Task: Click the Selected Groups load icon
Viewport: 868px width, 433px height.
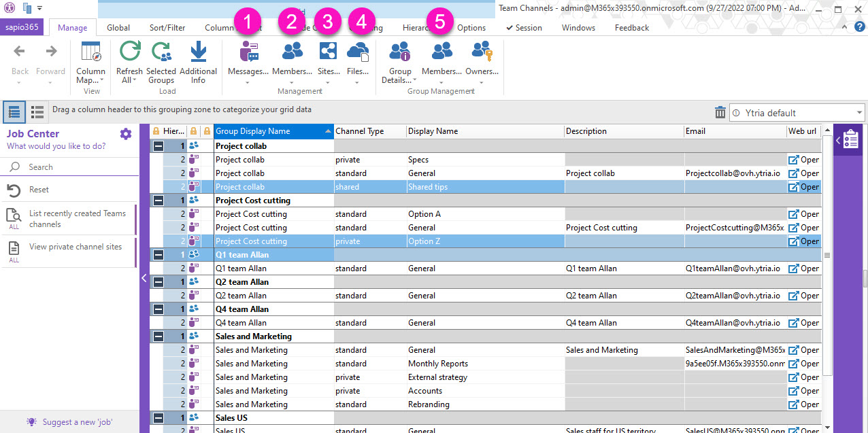Action: click(161, 53)
